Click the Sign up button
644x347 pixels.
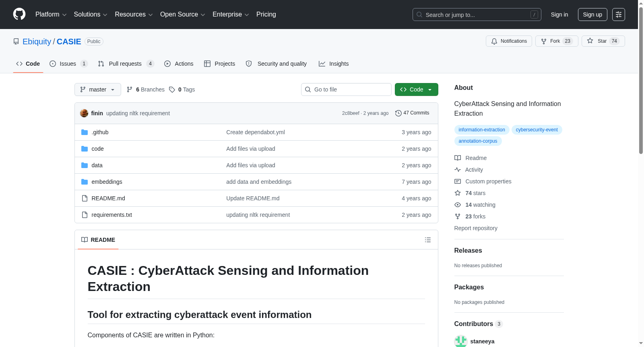pos(592,15)
